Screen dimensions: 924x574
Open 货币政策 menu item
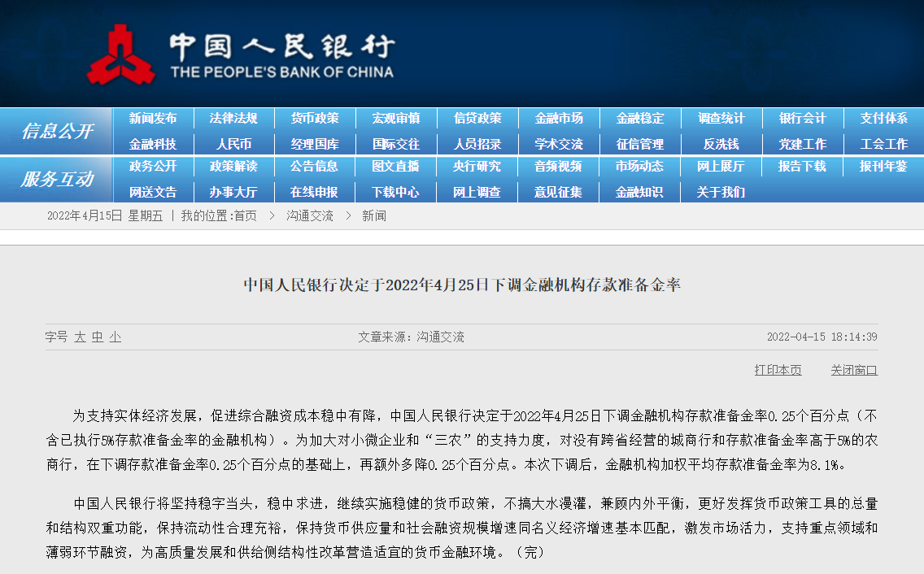point(315,119)
